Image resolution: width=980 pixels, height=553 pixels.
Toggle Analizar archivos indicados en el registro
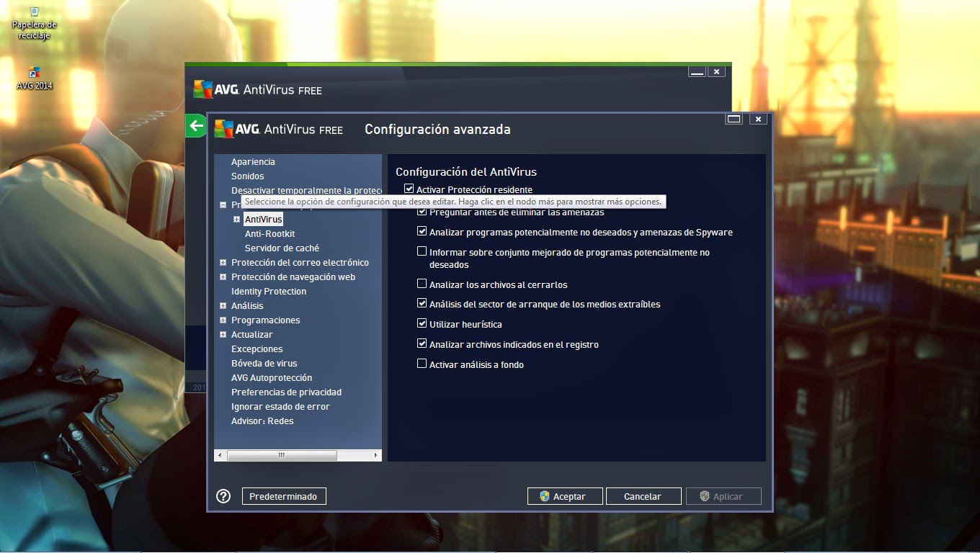[x=422, y=344]
